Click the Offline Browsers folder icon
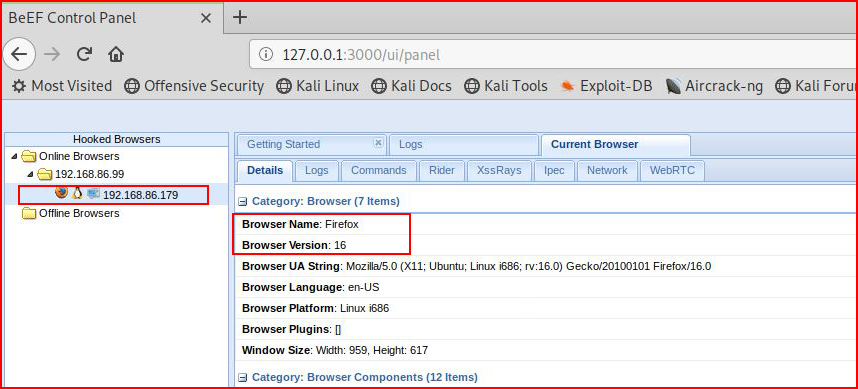This screenshot has width=858, height=389. click(x=28, y=213)
